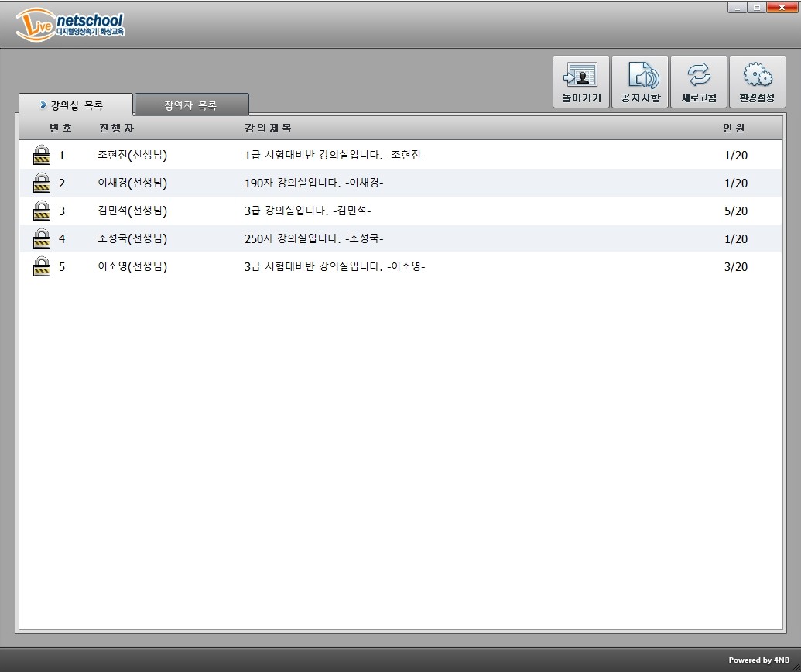
Task: Click the lock icon for room 4
Action: click(42, 239)
